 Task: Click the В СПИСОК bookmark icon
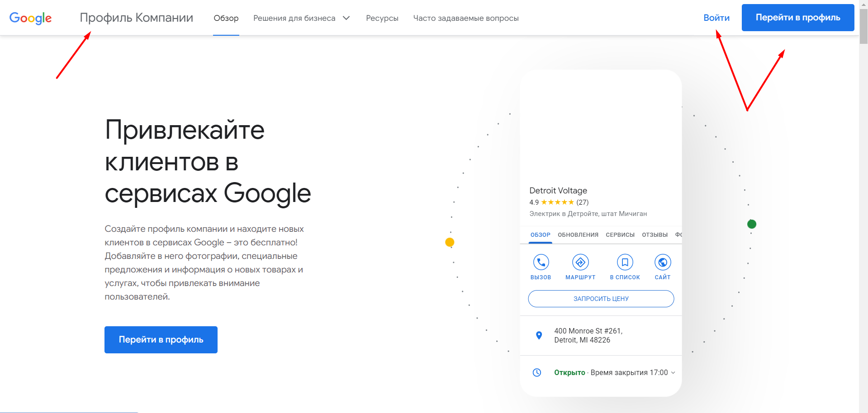tap(625, 262)
